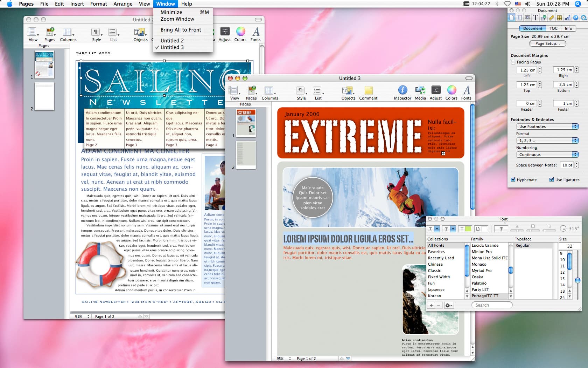Switch to the TOC tab in Inspector
This screenshot has height=368, width=588.
[553, 28]
